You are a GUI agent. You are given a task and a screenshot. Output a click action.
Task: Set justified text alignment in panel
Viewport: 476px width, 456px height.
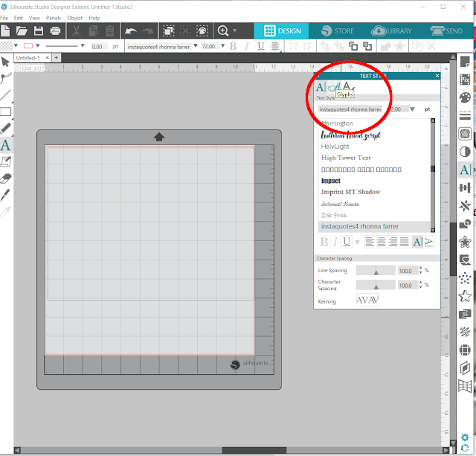click(x=404, y=242)
